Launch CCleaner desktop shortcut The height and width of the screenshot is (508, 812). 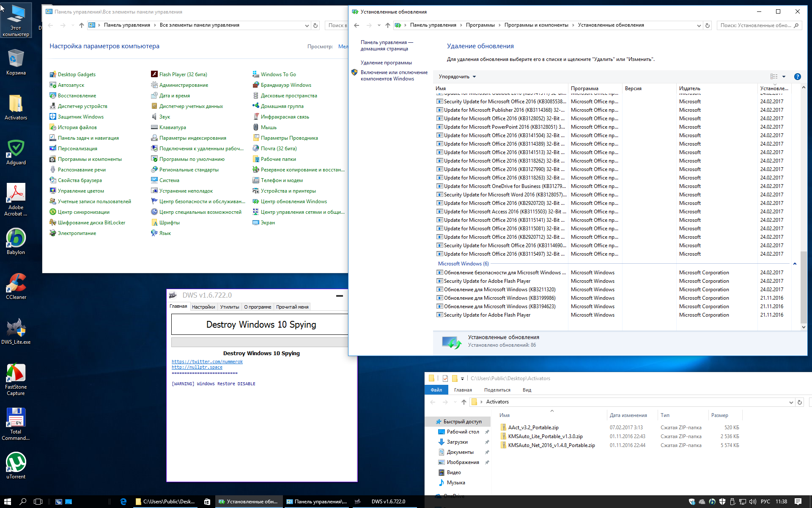coord(16,287)
